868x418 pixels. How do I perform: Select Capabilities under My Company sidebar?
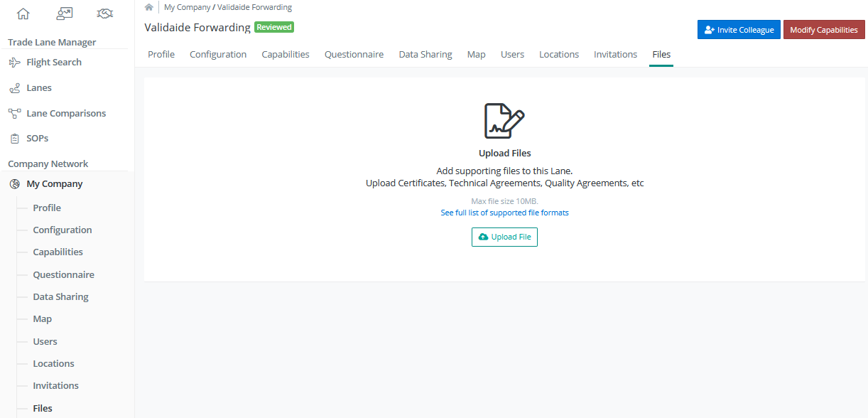tap(58, 252)
